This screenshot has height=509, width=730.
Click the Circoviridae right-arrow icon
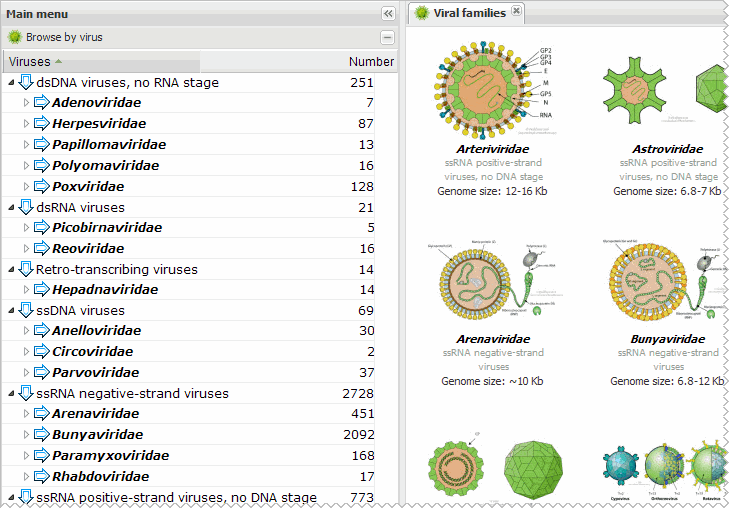click(41, 351)
